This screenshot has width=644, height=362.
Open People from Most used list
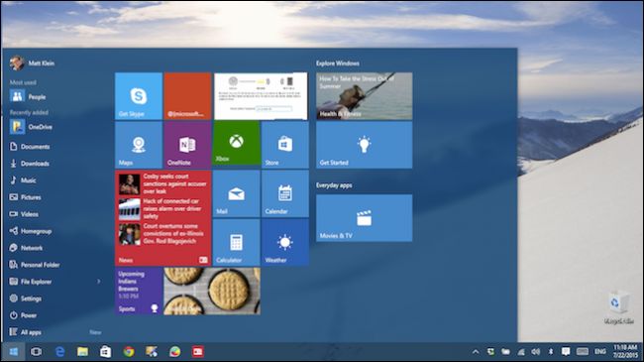point(28,96)
